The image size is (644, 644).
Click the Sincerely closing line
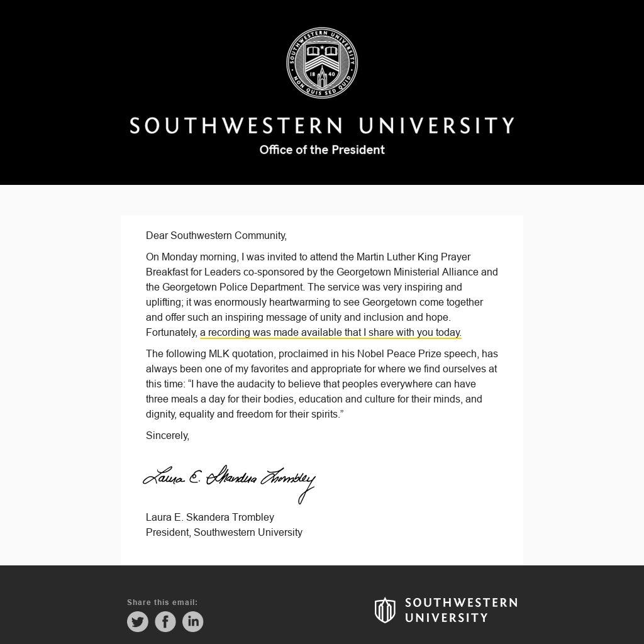pos(167,435)
